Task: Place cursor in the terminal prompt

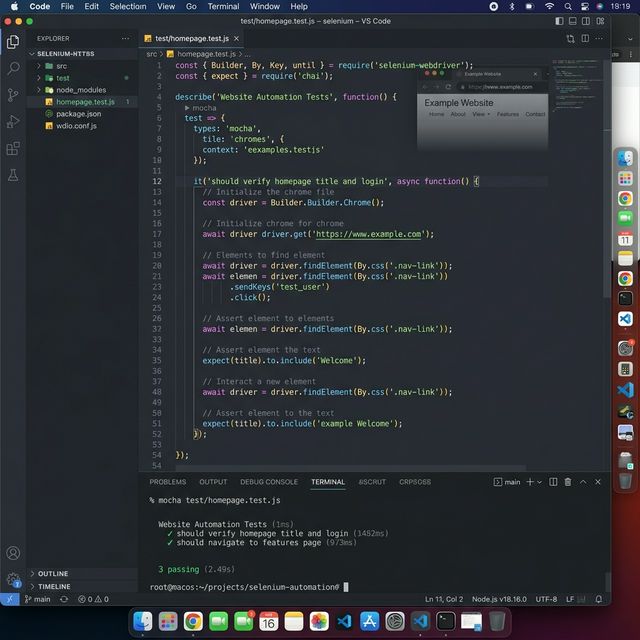Action: point(346,587)
